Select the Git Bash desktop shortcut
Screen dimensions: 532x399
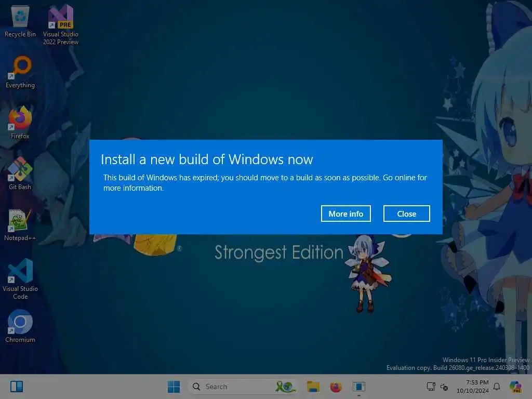click(x=20, y=174)
